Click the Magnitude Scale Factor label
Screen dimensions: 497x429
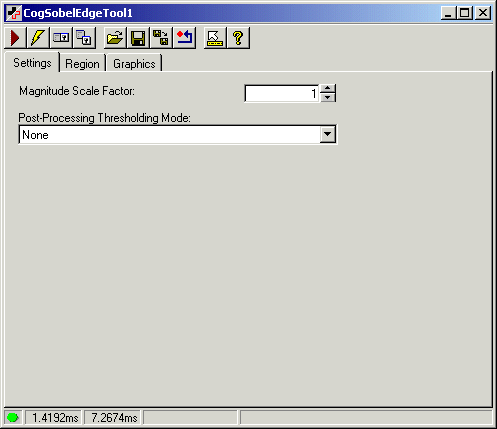coord(77,91)
